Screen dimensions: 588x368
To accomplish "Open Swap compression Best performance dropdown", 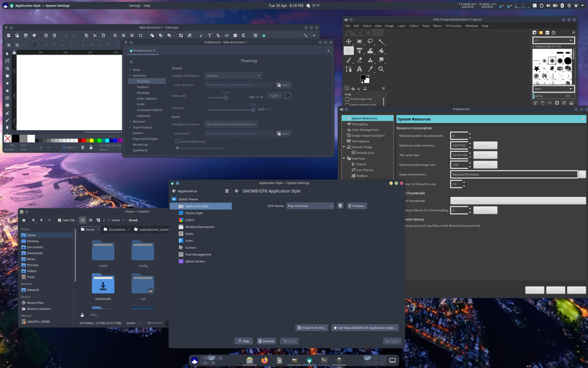I will [518, 174].
